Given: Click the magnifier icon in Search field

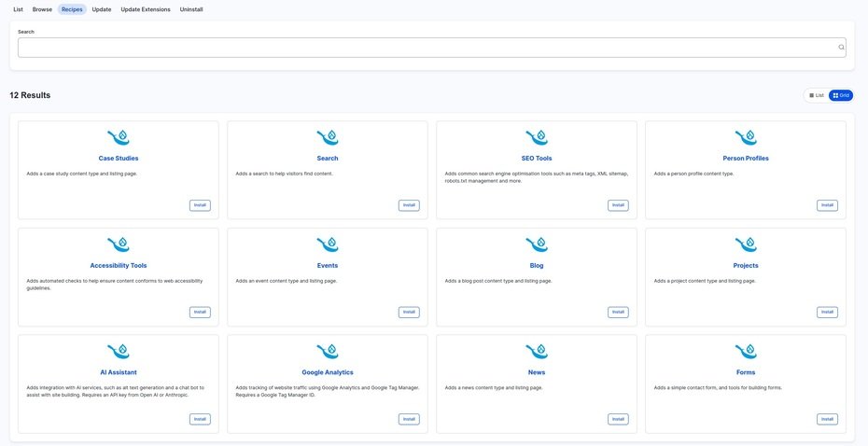Looking at the screenshot, I should pyautogui.click(x=841, y=48).
